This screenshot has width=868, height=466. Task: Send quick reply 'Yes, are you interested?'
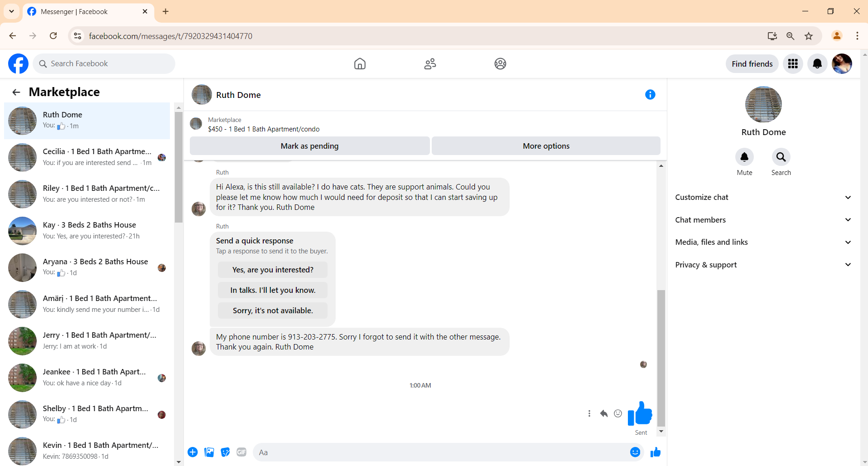tap(273, 270)
